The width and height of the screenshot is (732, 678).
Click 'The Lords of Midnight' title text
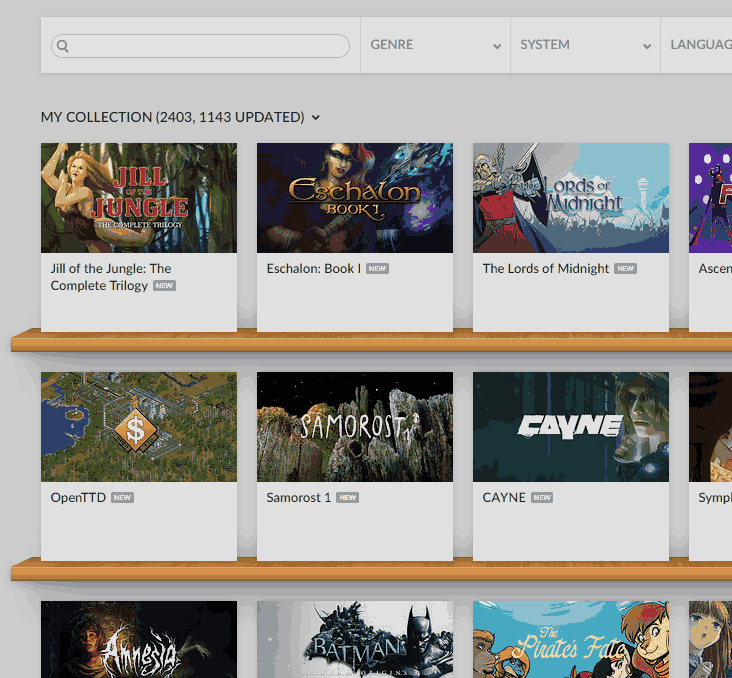[546, 268]
